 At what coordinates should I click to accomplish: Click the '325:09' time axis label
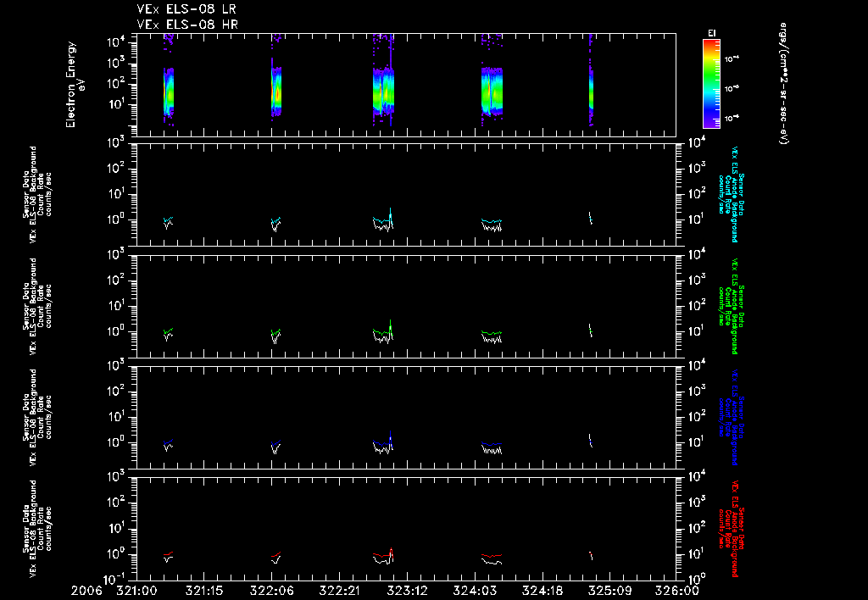pyautogui.click(x=609, y=592)
